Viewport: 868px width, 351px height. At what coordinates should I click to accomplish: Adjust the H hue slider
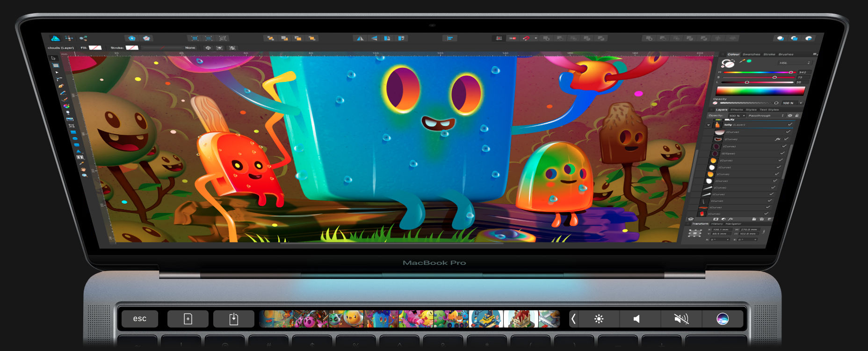759,73
